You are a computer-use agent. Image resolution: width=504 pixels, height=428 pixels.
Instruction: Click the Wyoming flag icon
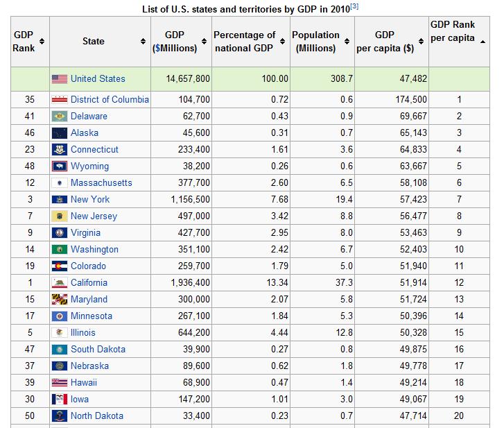point(60,166)
